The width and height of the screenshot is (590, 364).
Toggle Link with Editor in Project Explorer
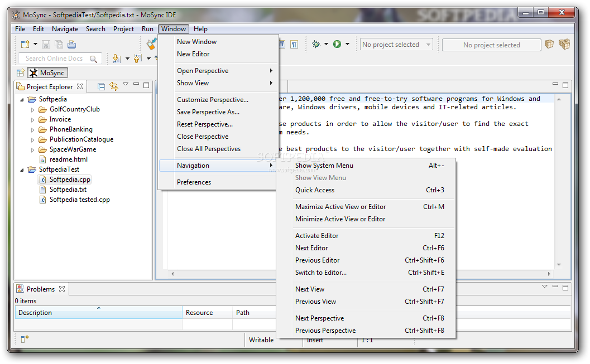pyautogui.click(x=114, y=86)
